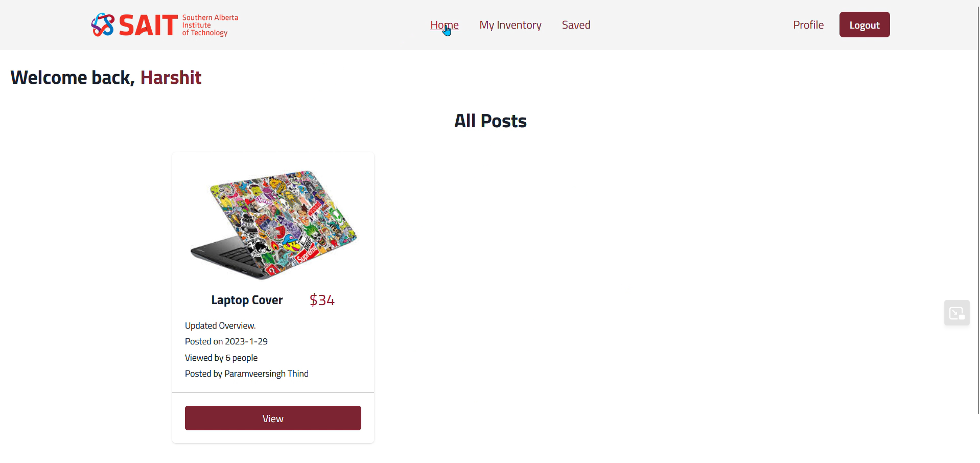Go to the Home nav link
The width and height of the screenshot is (980, 463).
click(444, 25)
